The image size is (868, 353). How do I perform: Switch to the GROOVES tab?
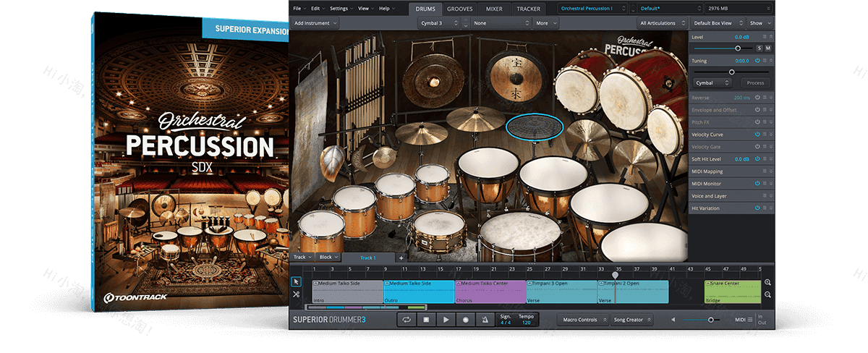(x=460, y=9)
